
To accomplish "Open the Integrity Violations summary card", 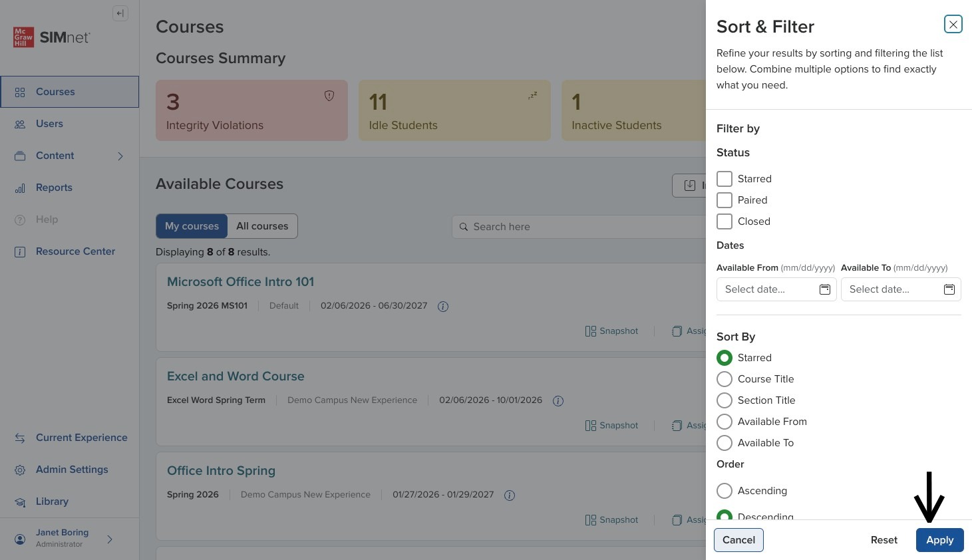I will click(x=251, y=110).
